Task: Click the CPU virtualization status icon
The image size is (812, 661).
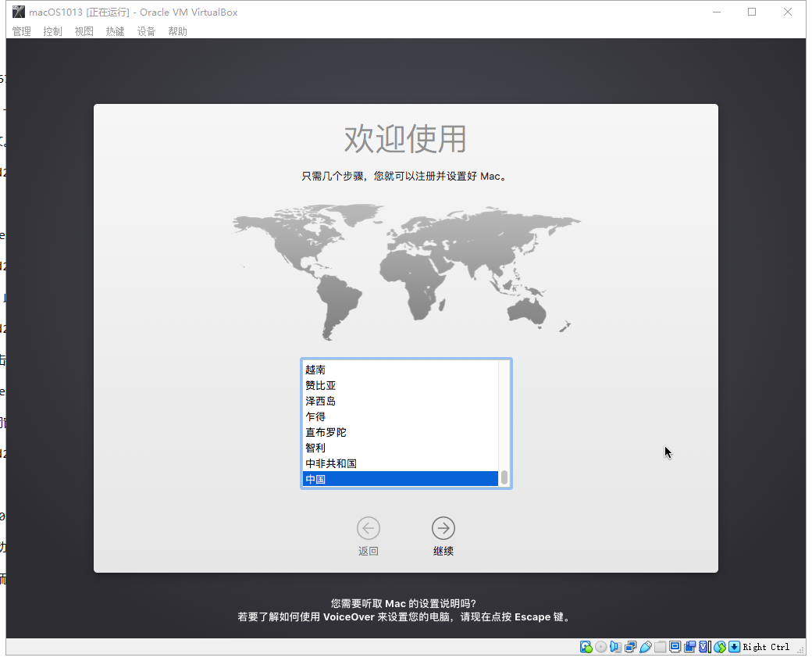Action: coord(705,646)
